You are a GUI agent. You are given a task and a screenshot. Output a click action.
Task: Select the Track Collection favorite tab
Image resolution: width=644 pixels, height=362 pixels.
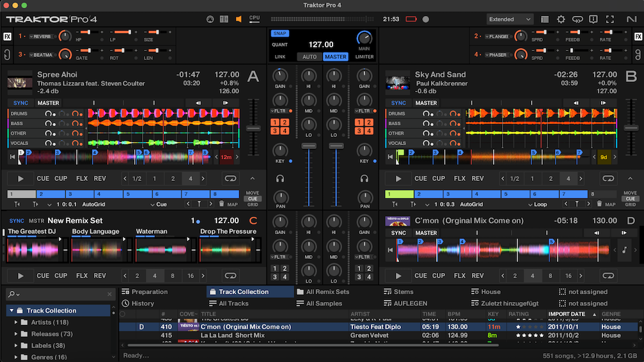(250, 292)
